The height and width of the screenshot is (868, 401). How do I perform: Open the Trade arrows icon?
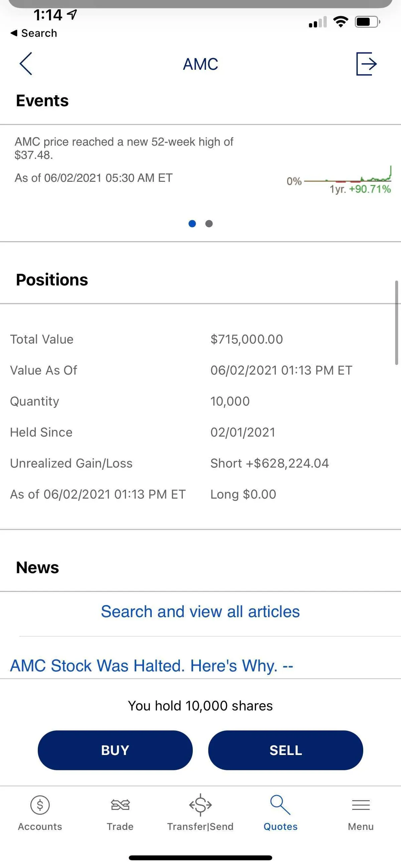[120, 804]
